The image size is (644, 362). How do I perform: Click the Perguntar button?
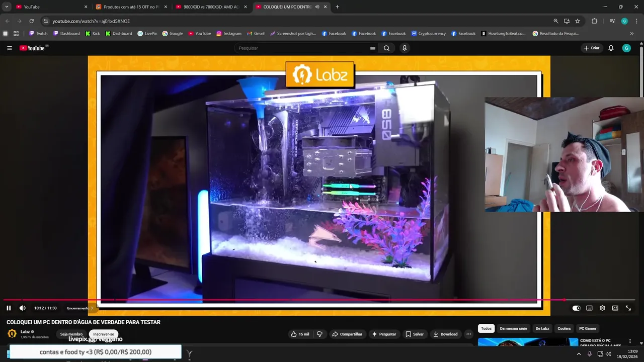point(384,334)
